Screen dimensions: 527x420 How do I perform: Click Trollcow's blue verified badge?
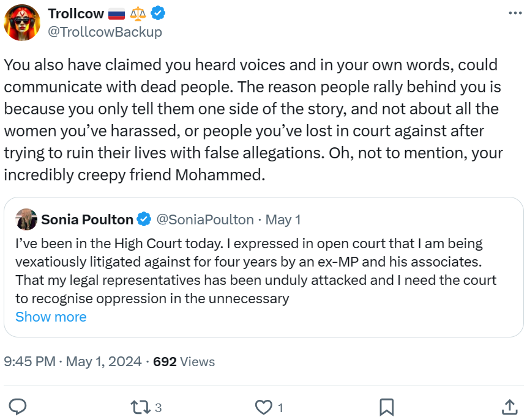pyautogui.click(x=157, y=13)
